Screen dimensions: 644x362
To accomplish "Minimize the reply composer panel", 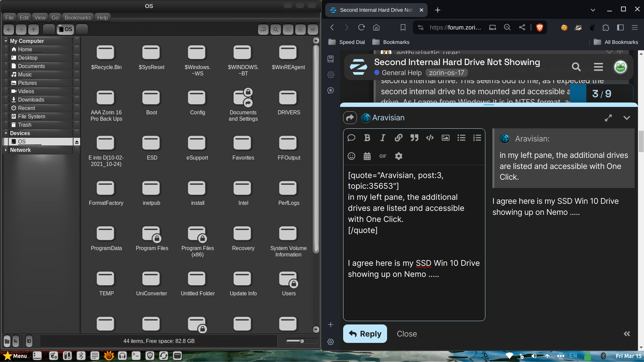I will [627, 118].
